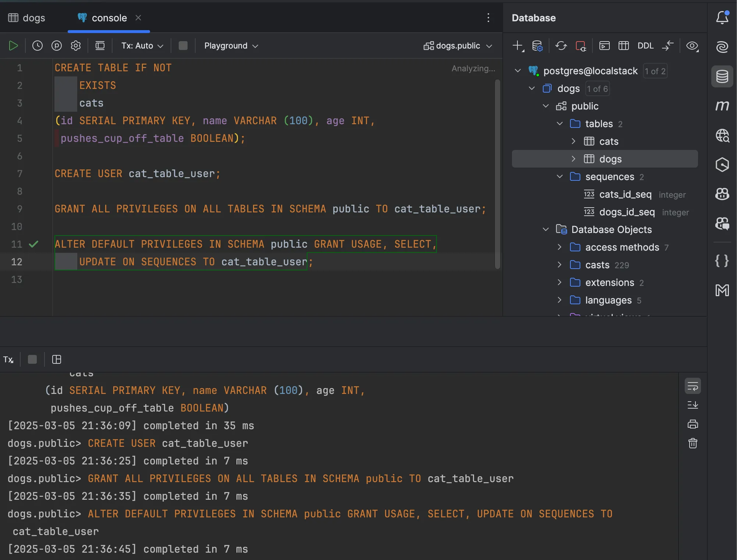Collapse the tables folder in Database tree
The image size is (737, 560).
pos(559,124)
